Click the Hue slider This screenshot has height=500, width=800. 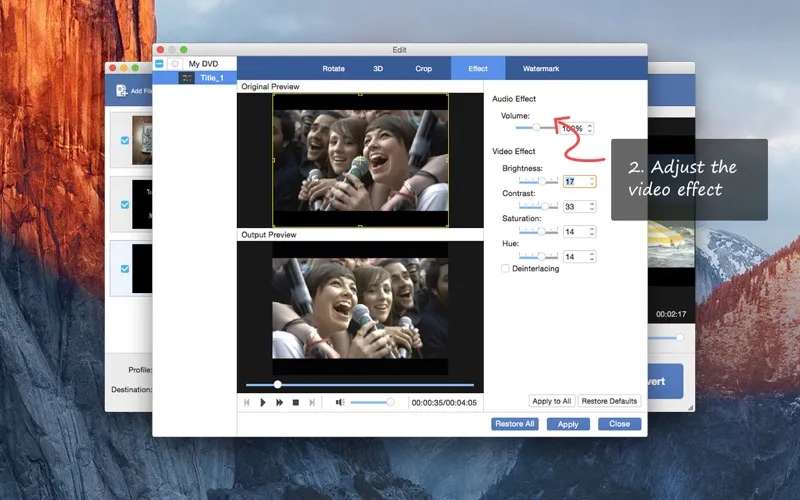tap(538, 257)
